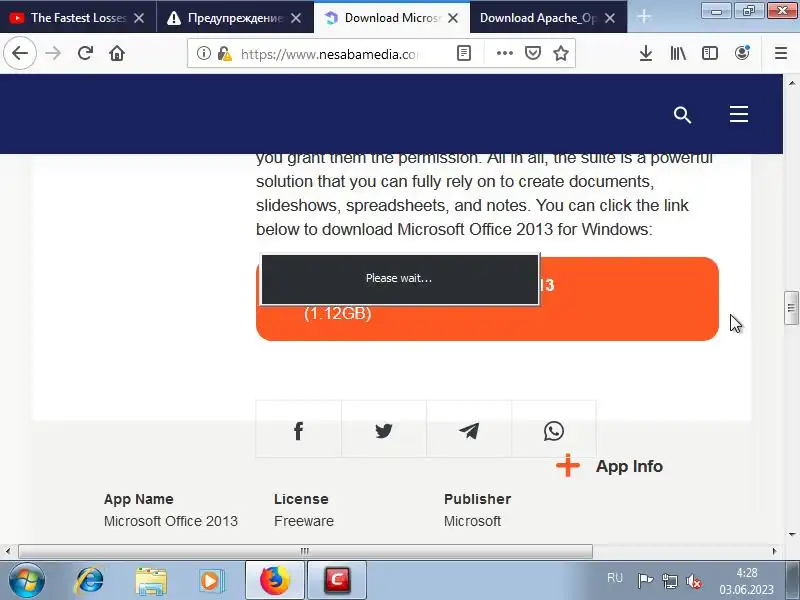Click the page scrollbar's down arrow
Image resolution: width=800 pixels, height=600 pixels.
click(792, 535)
